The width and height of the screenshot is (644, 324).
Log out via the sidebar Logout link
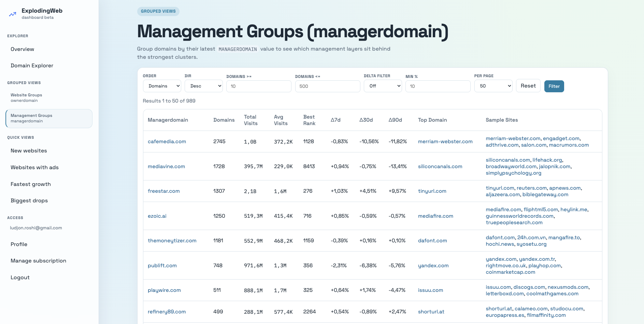(20, 278)
